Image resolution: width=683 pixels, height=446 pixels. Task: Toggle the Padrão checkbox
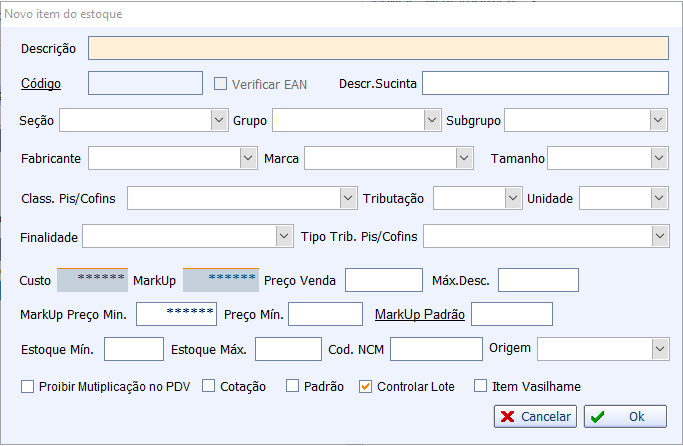[x=292, y=386]
